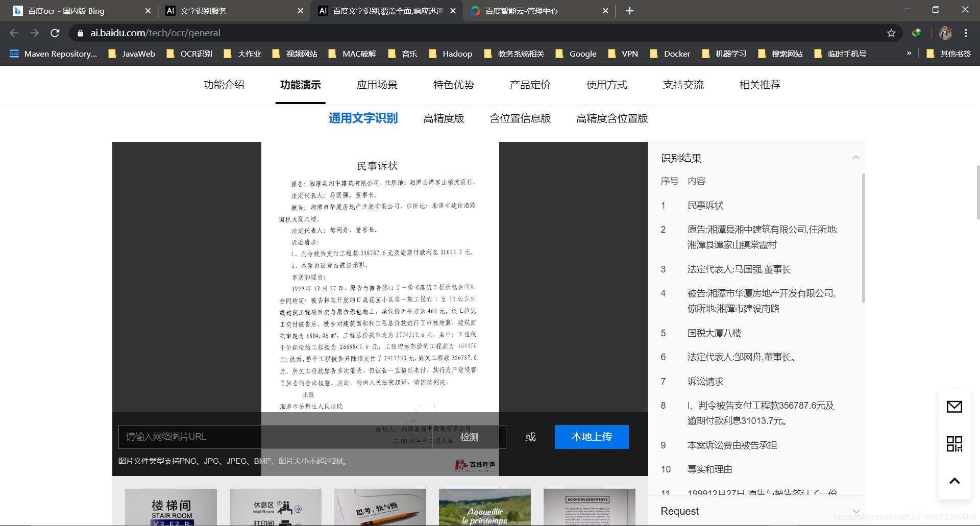Open the 临时手机号 bookmark folder
The width and height of the screenshot is (980, 526).
[840, 54]
